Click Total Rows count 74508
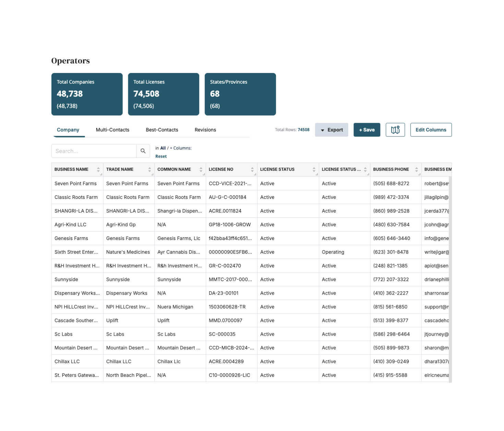The width and height of the screenshot is (504, 431). [x=303, y=130]
